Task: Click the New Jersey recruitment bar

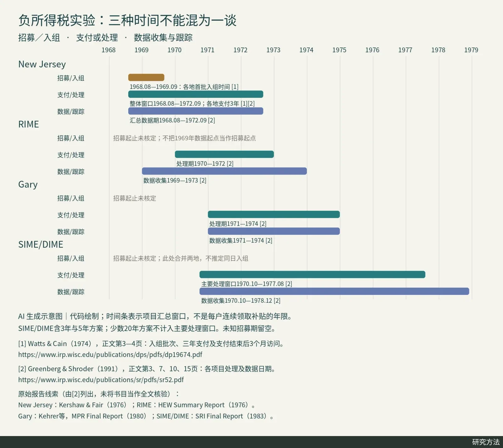Action: click(x=146, y=77)
